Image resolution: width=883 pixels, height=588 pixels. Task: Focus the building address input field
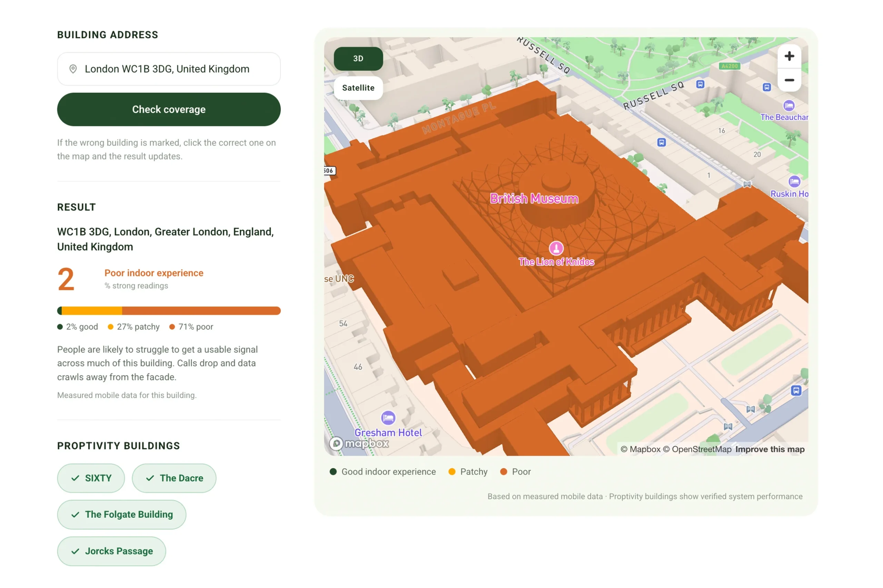168,69
